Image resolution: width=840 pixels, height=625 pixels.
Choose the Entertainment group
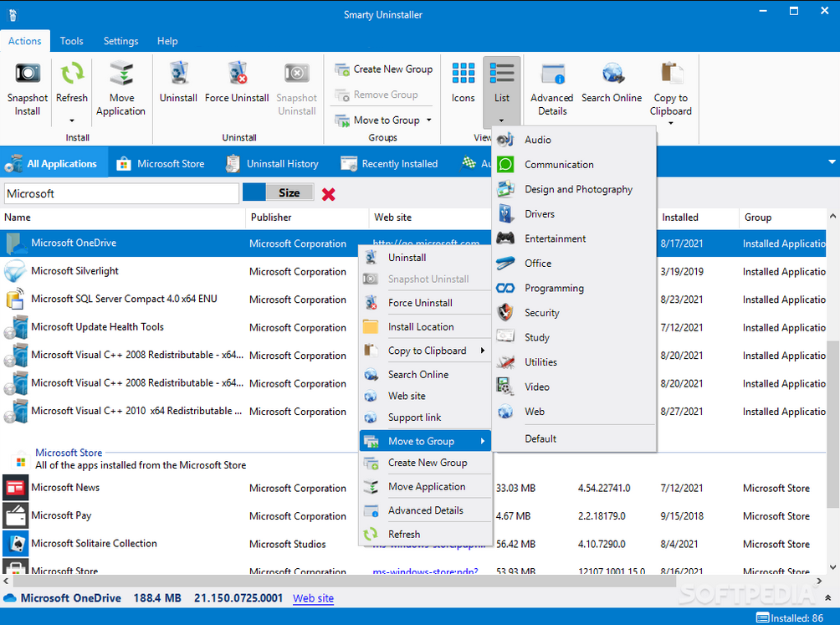tap(574, 238)
